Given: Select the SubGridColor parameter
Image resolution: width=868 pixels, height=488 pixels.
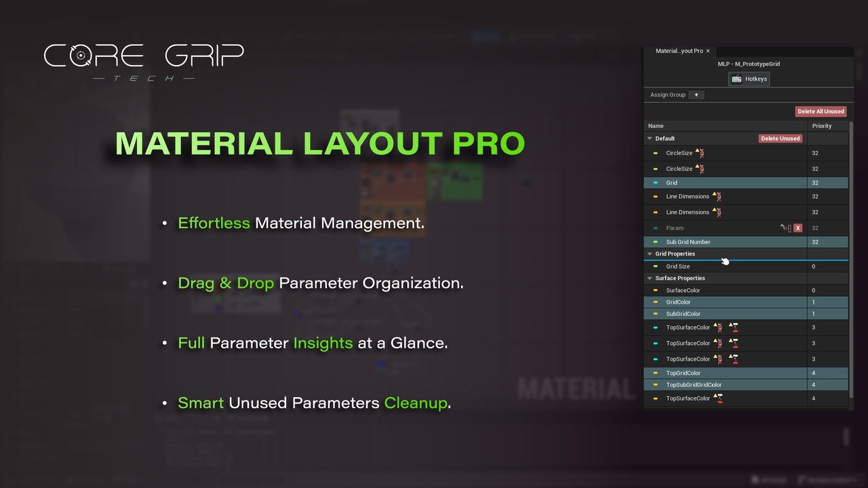Looking at the screenshot, I should click(x=746, y=314).
